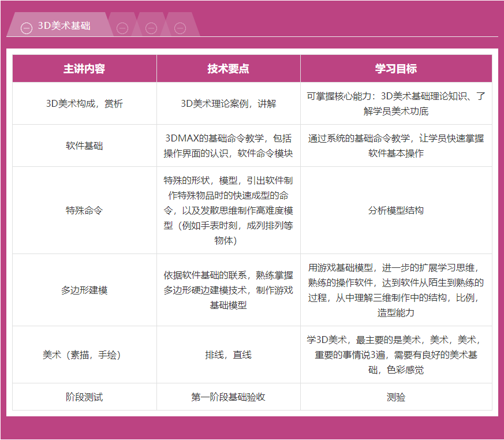Click the 排线，直线 cell

(x=228, y=355)
